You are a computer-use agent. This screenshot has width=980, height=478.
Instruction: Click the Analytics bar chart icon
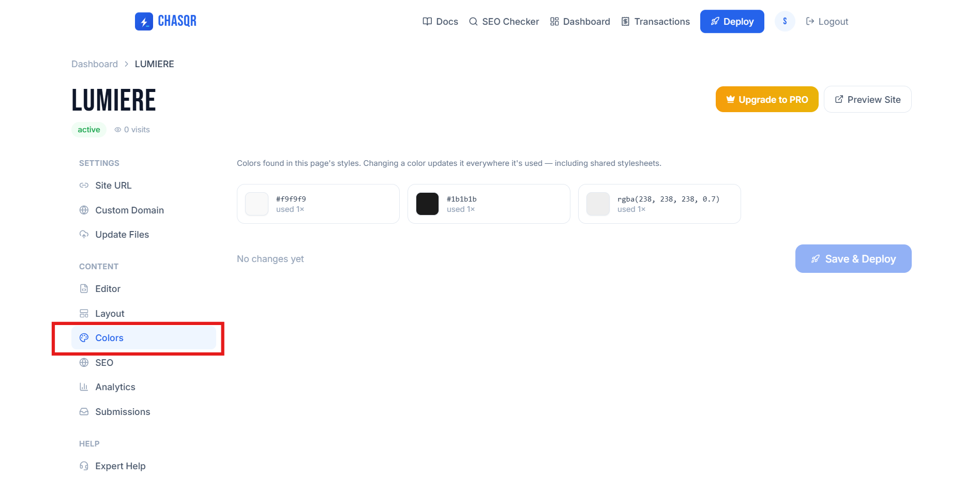84,387
